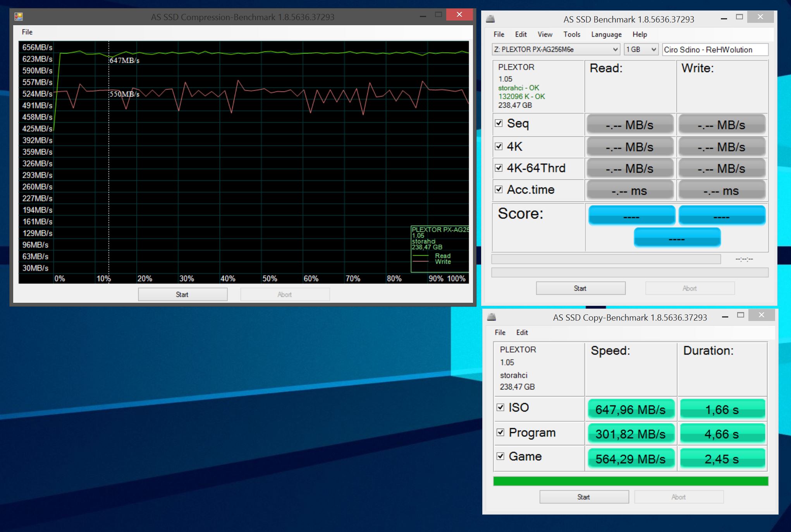Click the graph legend box with PLEXTOR info
This screenshot has height=532, width=791.
click(x=440, y=249)
